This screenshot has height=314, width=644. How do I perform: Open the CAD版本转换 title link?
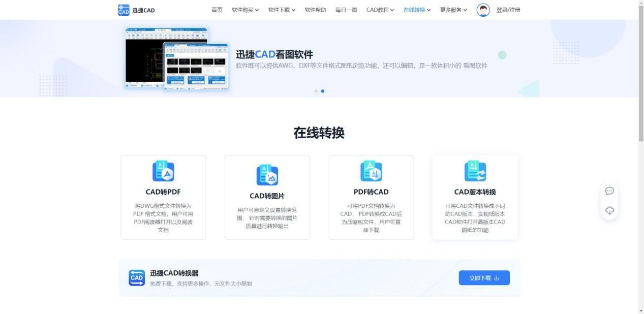pos(475,192)
